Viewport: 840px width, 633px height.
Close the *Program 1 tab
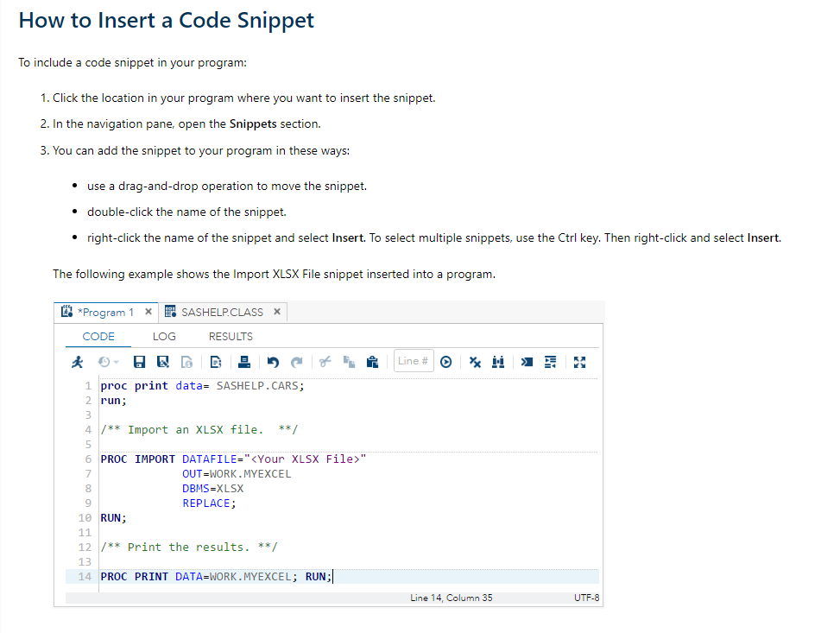pyautogui.click(x=147, y=312)
